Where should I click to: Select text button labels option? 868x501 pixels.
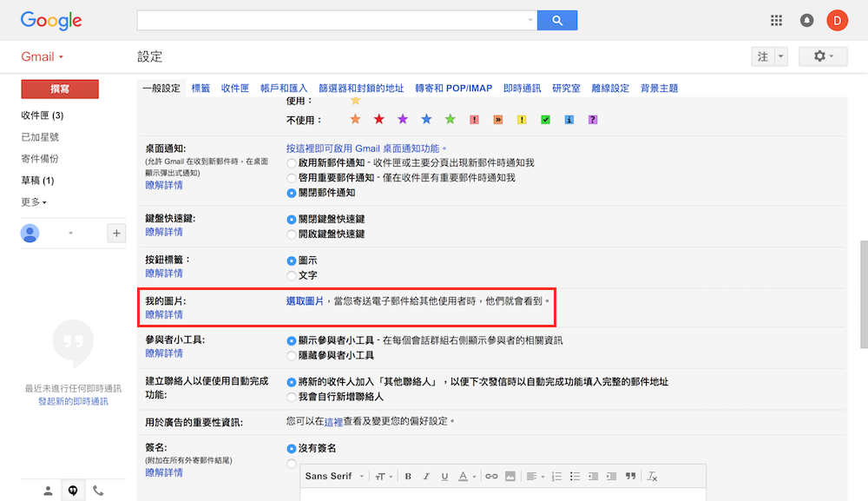[292, 275]
